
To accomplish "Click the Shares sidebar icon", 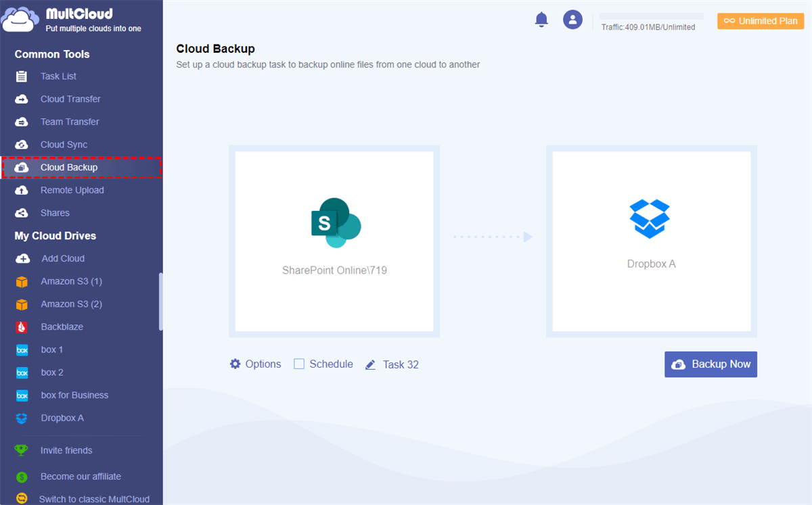I will coord(22,213).
